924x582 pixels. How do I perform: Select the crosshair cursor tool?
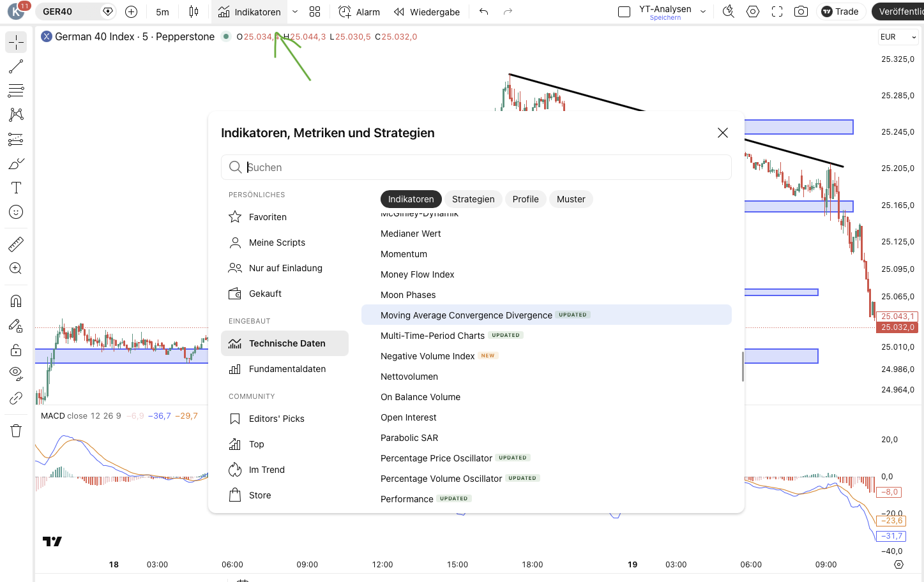15,41
